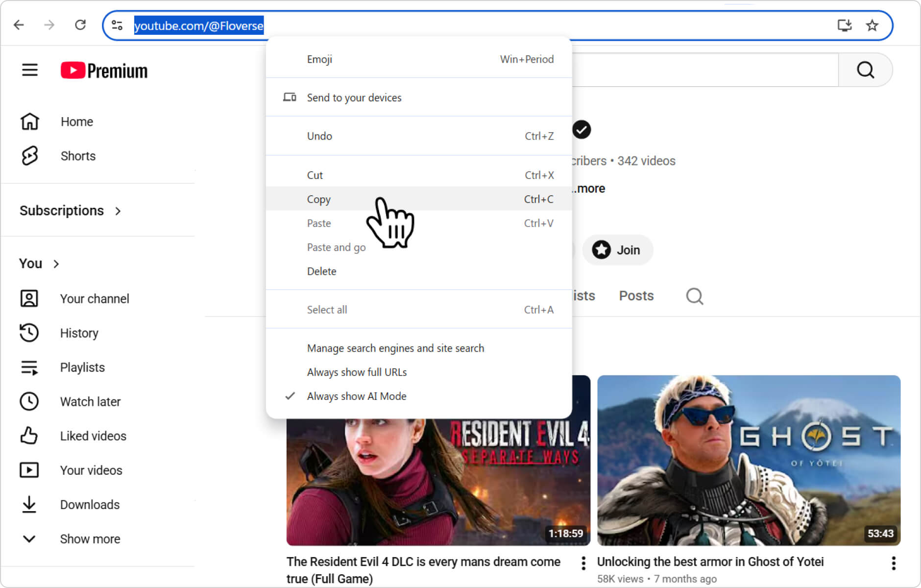Choose Copy from the context menu
The image size is (921, 588).
pyautogui.click(x=419, y=199)
